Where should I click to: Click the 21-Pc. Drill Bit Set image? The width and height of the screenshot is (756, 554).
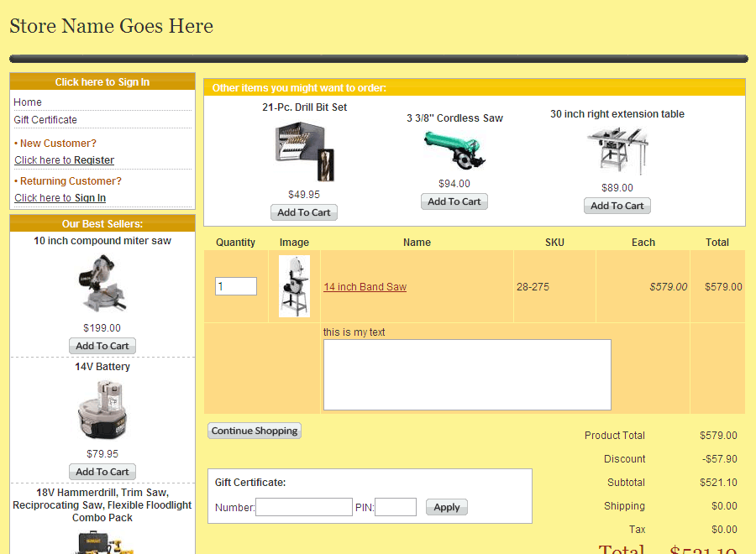coord(304,151)
